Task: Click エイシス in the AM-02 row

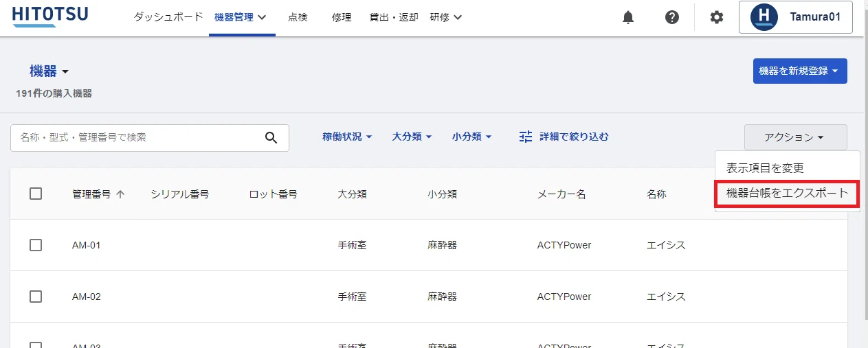Action: click(x=666, y=297)
